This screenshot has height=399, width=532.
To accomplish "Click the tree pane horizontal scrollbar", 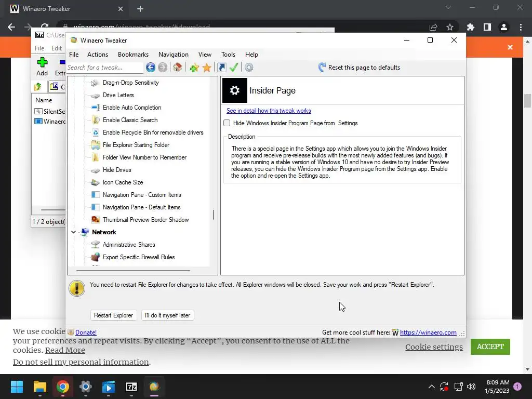I will coord(133,270).
